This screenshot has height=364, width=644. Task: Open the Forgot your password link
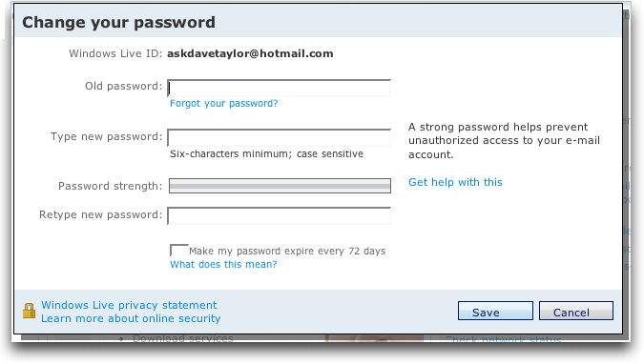pyautogui.click(x=224, y=104)
